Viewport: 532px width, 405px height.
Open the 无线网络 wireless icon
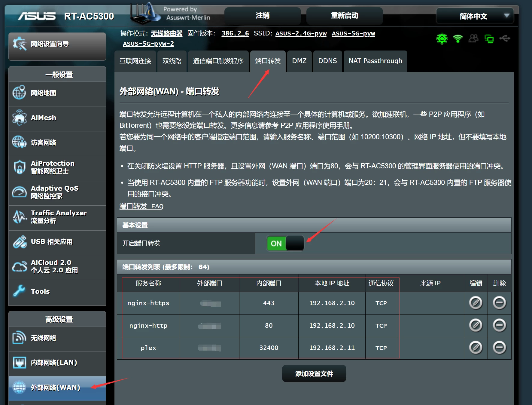click(x=19, y=338)
